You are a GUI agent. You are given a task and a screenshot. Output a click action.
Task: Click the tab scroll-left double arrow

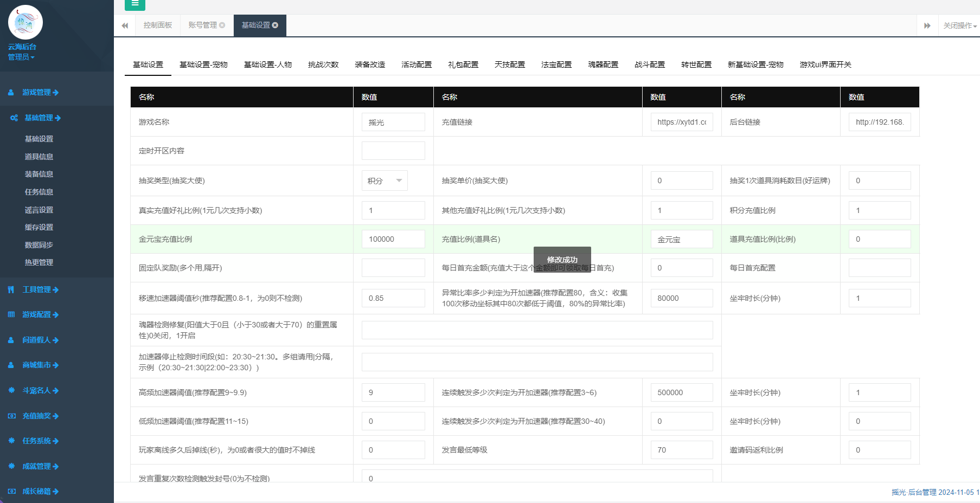coord(125,25)
